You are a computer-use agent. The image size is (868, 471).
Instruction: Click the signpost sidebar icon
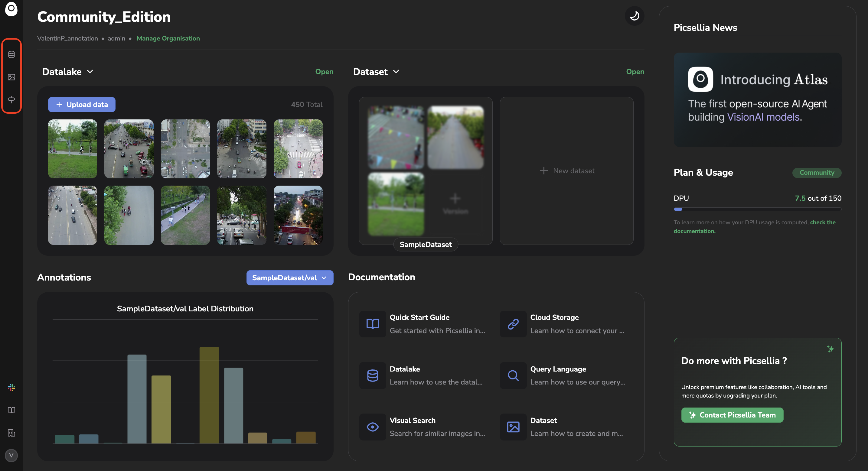[11, 100]
